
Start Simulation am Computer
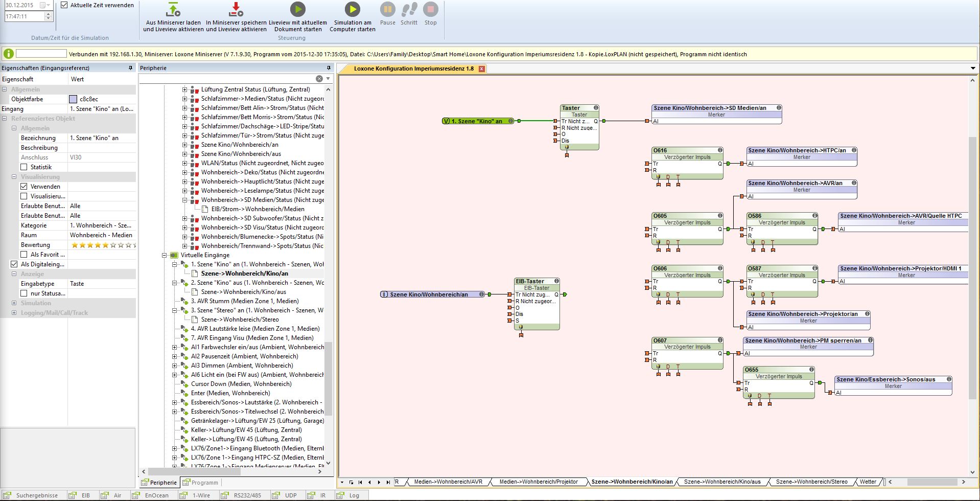coord(352,9)
